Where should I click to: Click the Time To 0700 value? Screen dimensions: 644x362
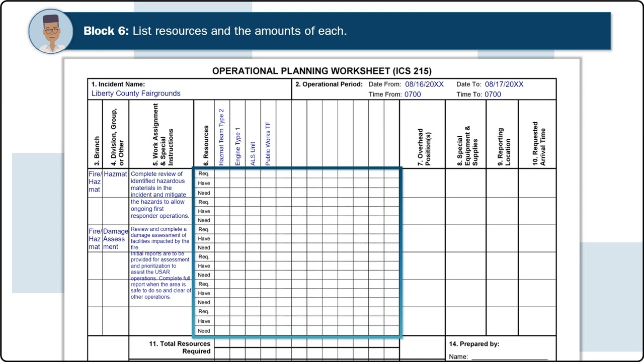tap(493, 95)
